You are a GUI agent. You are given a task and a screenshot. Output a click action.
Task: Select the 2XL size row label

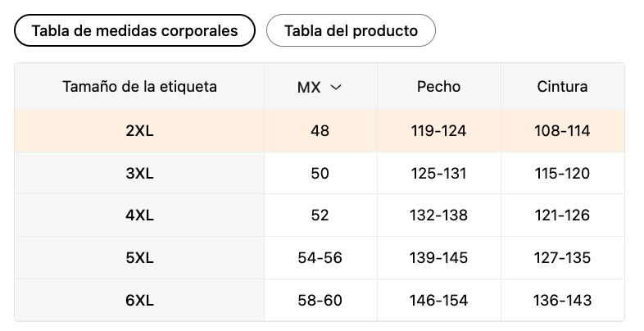click(x=139, y=131)
